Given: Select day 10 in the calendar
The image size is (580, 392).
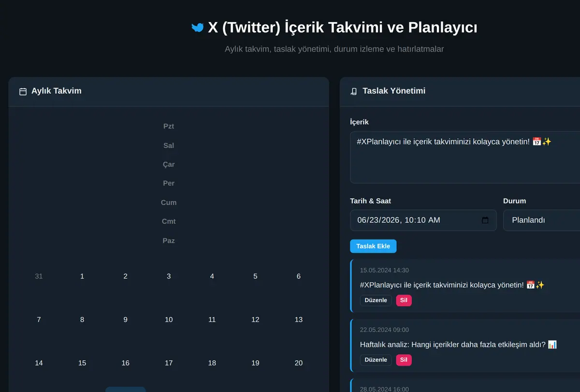Looking at the screenshot, I should [169, 319].
